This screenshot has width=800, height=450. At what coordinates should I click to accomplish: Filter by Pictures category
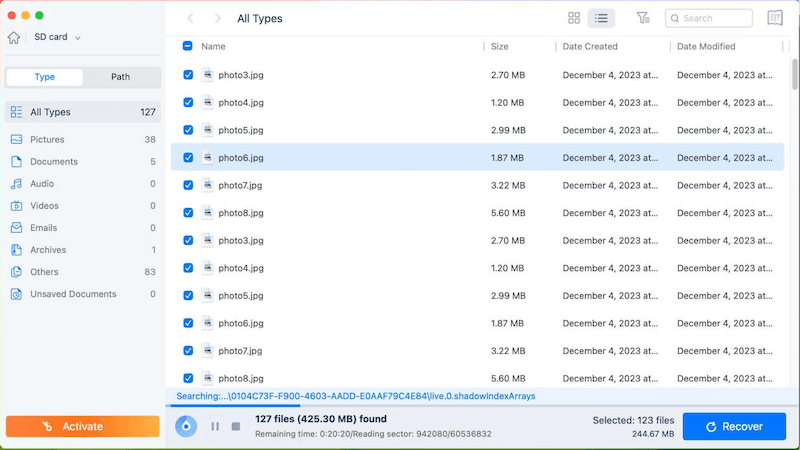click(83, 139)
